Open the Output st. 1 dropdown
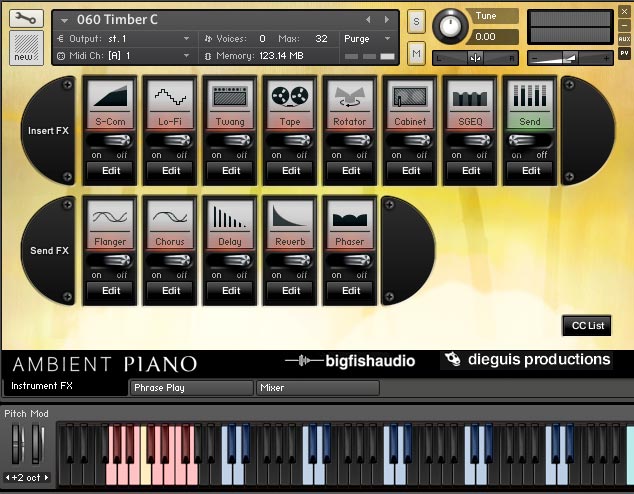 pyautogui.click(x=186, y=39)
